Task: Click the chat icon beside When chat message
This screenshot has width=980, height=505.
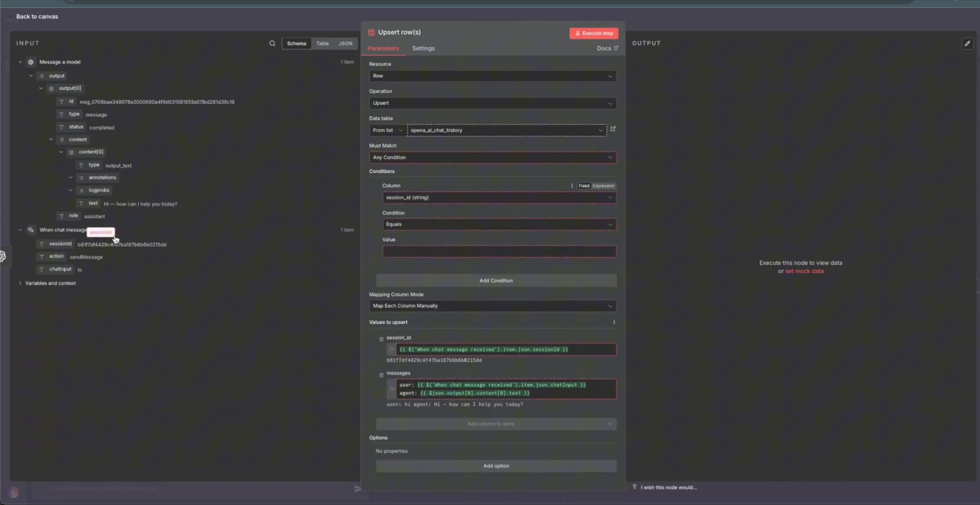Action: [31, 230]
